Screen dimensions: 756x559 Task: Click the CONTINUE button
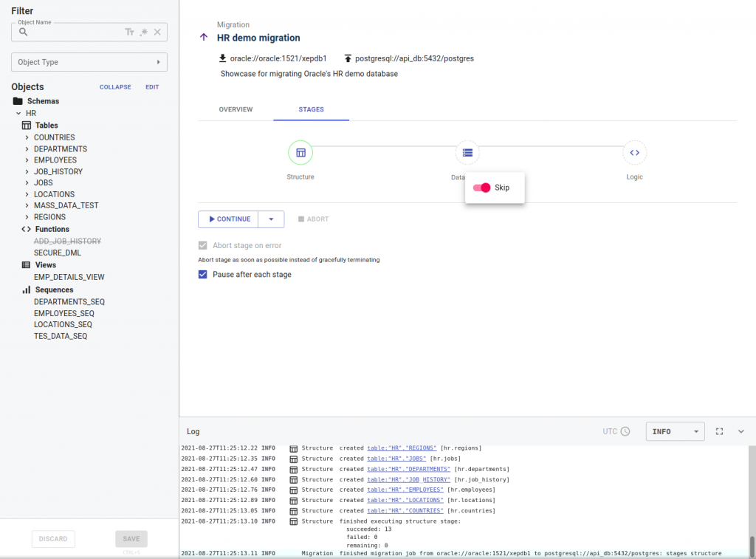click(x=228, y=219)
